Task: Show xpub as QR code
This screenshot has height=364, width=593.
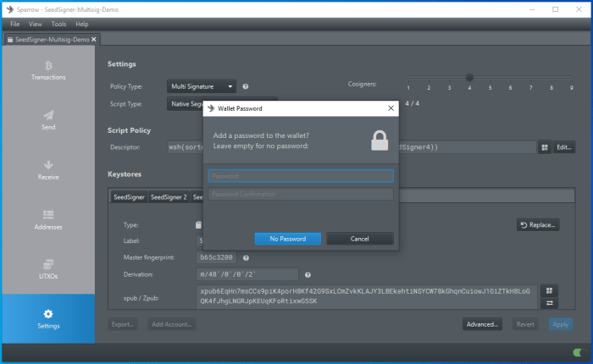Action: coord(548,290)
